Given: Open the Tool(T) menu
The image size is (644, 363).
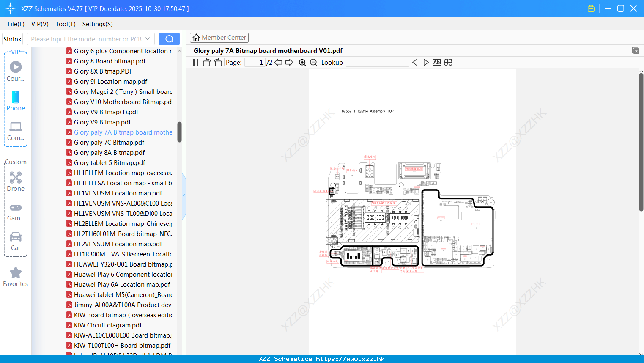Looking at the screenshot, I should click(x=66, y=24).
